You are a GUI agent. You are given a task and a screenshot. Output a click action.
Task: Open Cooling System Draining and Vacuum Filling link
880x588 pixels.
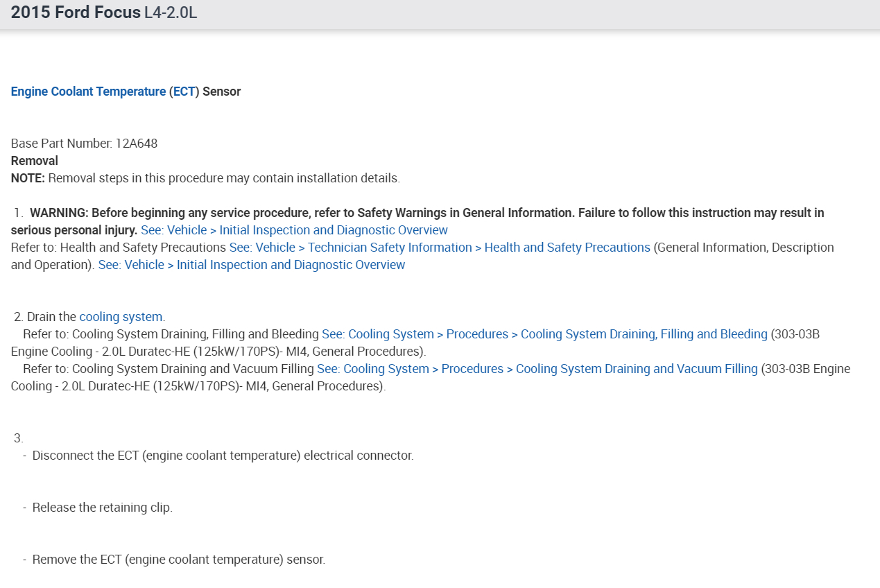(537, 369)
